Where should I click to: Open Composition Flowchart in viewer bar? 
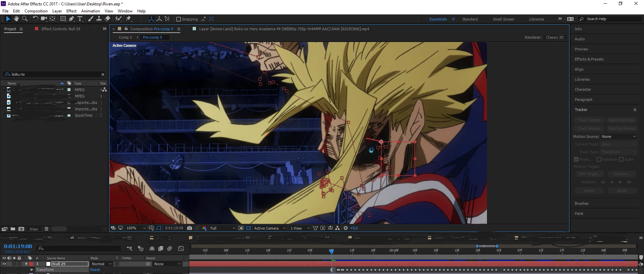point(338,228)
